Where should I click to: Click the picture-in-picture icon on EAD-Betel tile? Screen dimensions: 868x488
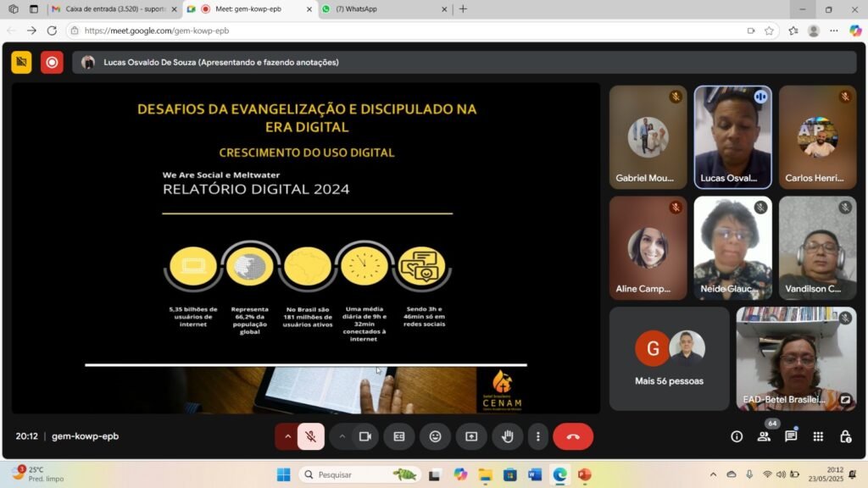pos(845,399)
